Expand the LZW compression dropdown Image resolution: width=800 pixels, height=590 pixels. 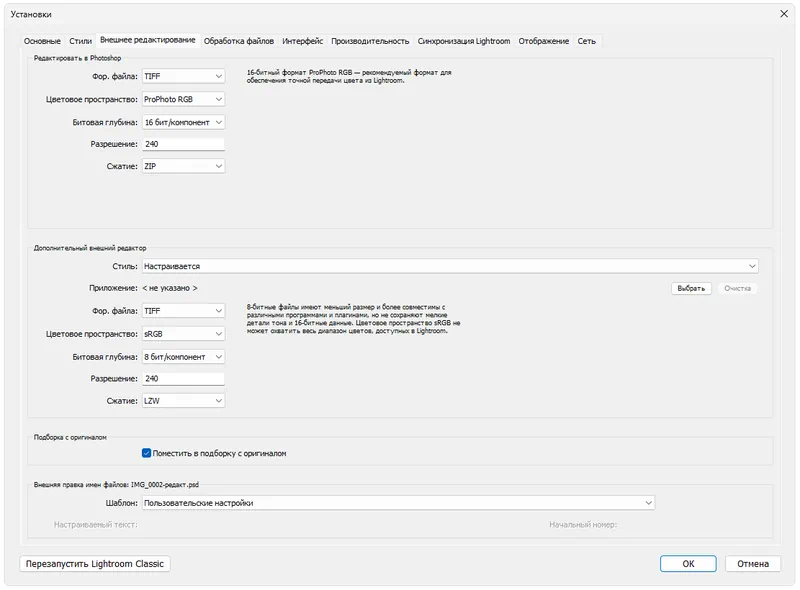pos(183,401)
